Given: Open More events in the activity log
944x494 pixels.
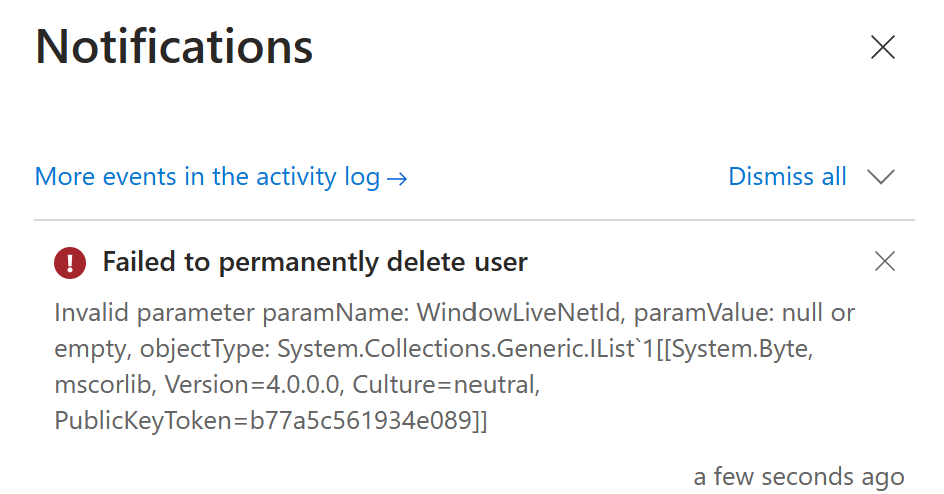Looking at the screenshot, I should (221, 177).
